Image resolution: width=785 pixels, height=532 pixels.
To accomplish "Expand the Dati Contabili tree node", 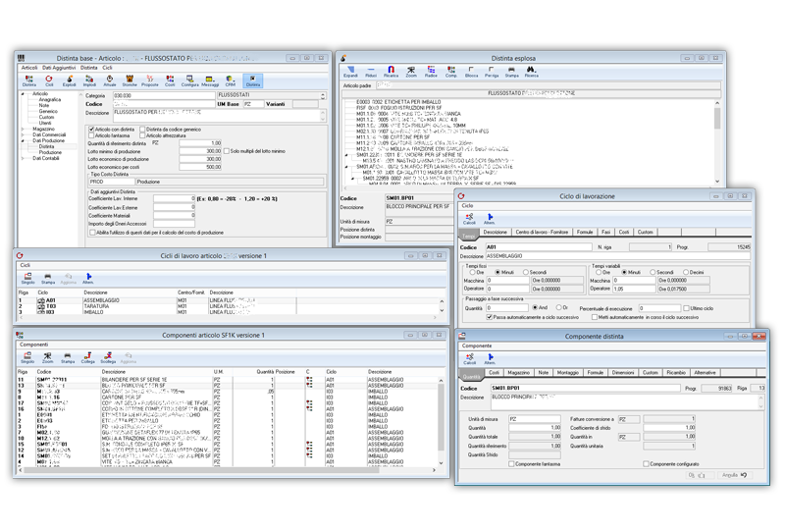I will pyautogui.click(x=23, y=158).
